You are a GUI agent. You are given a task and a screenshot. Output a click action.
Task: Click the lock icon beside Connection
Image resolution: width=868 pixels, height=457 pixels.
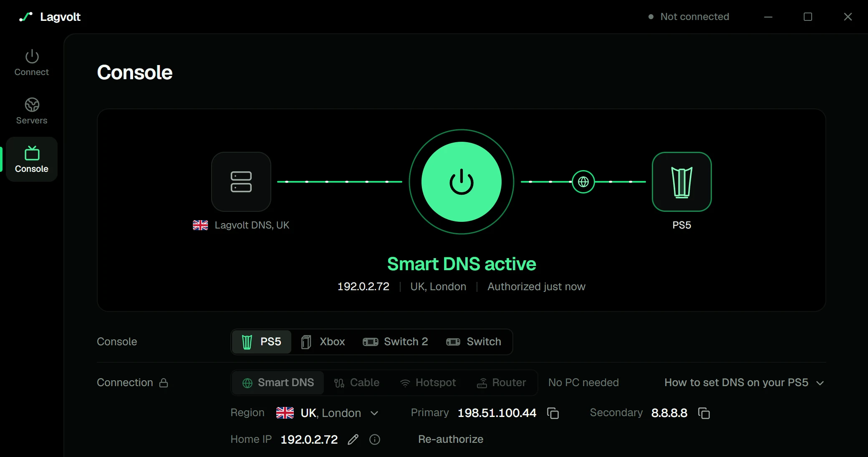[164, 383]
